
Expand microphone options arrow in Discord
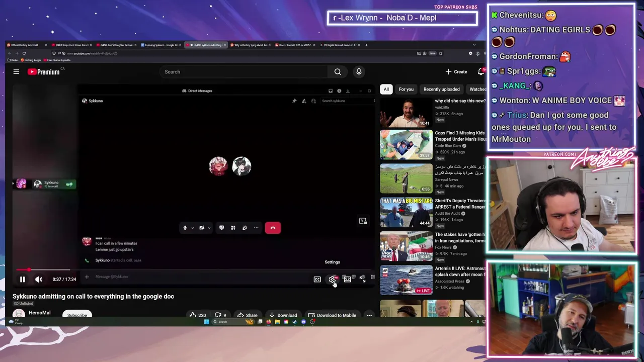tap(192, 228)
